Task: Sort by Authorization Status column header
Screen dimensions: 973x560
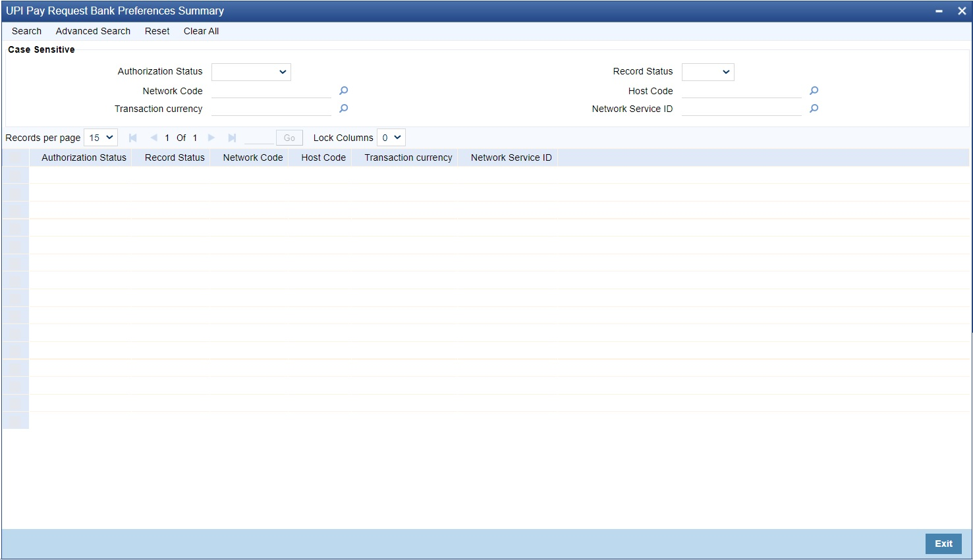Action: click(x=84, y=157)
